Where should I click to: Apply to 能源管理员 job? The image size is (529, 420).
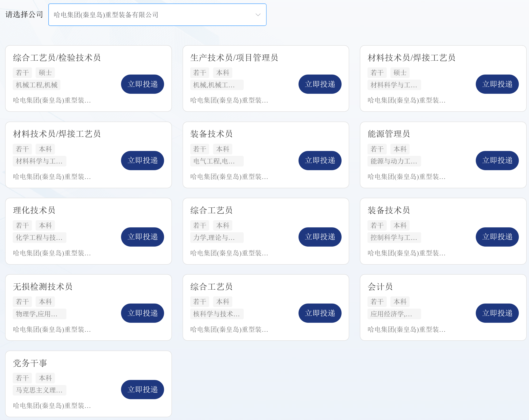coord(497,160)
